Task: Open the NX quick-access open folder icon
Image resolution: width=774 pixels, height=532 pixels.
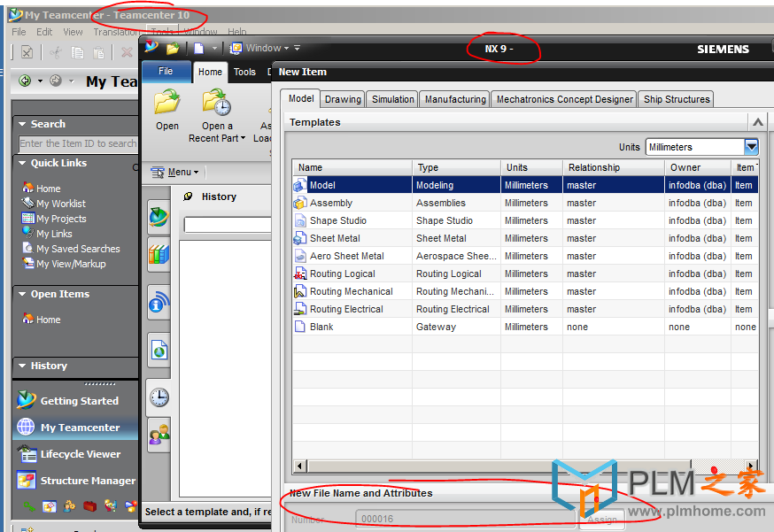Action: (173, 49)
